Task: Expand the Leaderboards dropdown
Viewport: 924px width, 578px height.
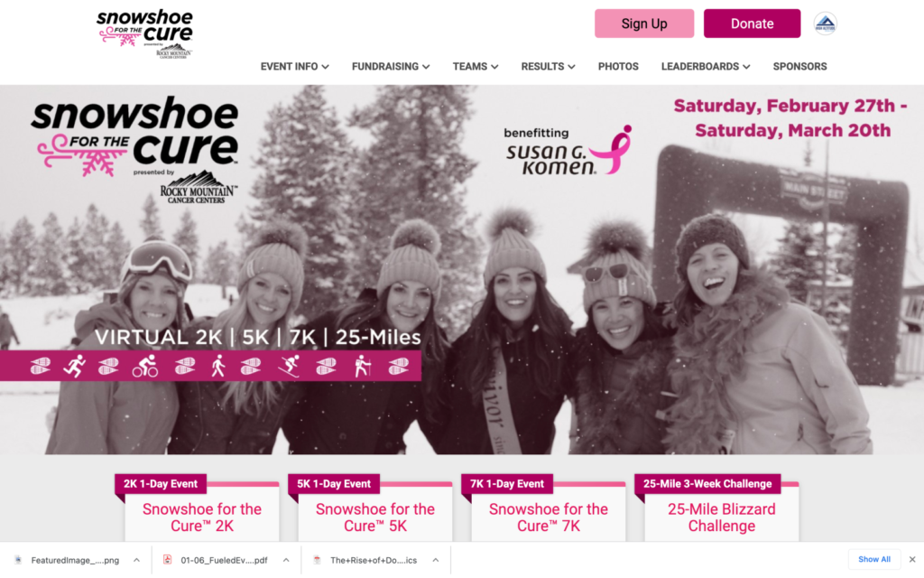Action: point(706,67)
